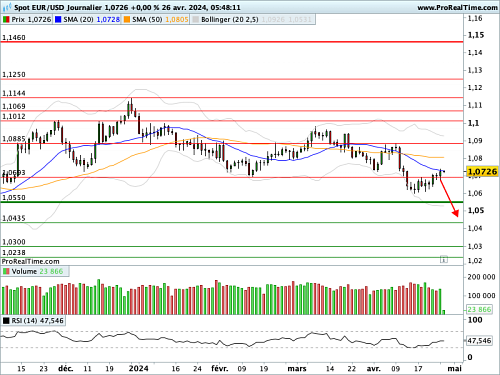This screenshot has height=375, width=500.
Task: Open the Bollinger (20 2,5) indicator label
Action: coord(230,20)
